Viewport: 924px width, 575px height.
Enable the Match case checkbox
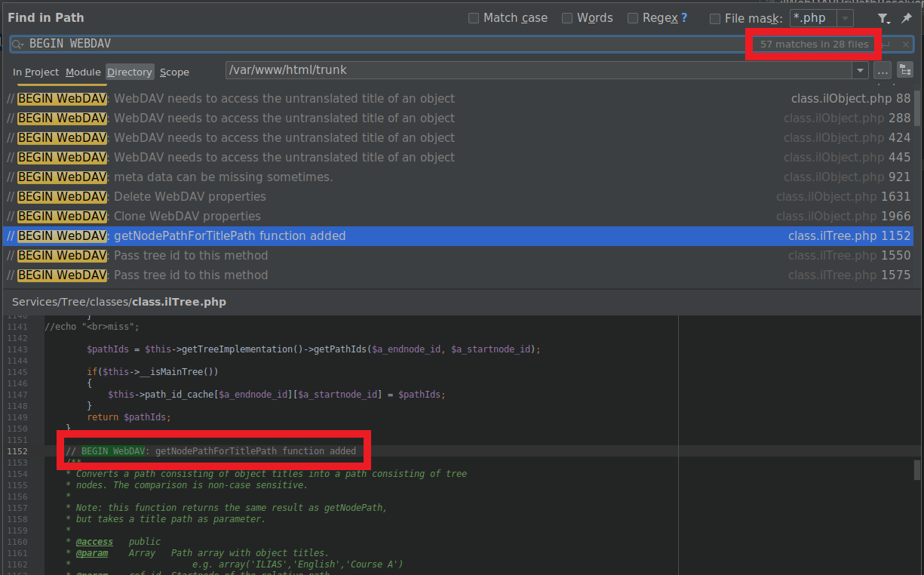pyautogui.click(x=474, y=18)
